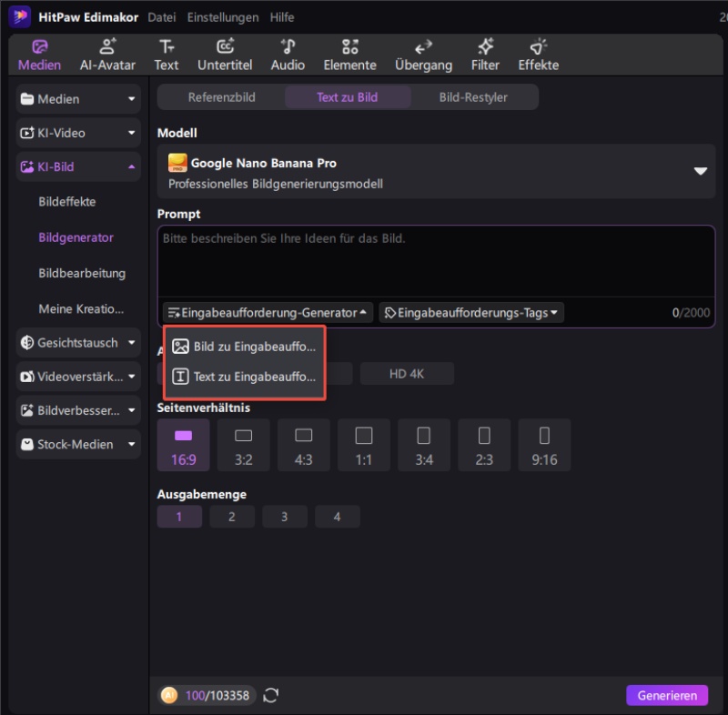The image size is (728, 715).
Task: Open Meine Kreatio... in the sidebar
Action: pyautogui.click(x=81, y=309)
